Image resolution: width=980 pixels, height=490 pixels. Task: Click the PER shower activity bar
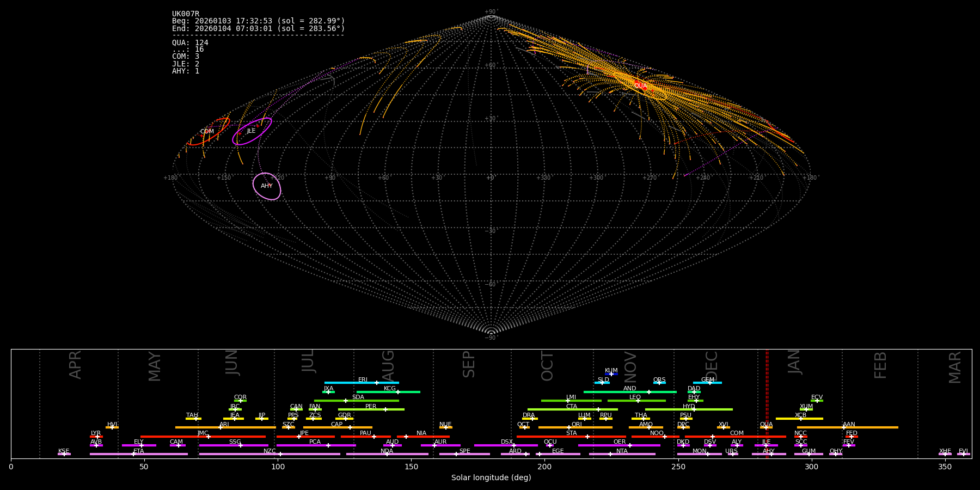[371, 409]
